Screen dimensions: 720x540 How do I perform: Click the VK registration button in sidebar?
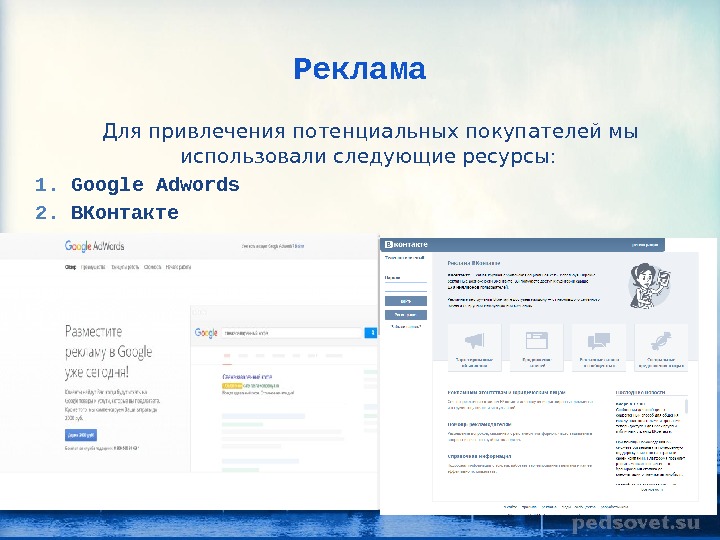pyautogui.click(x=406, y=315)
